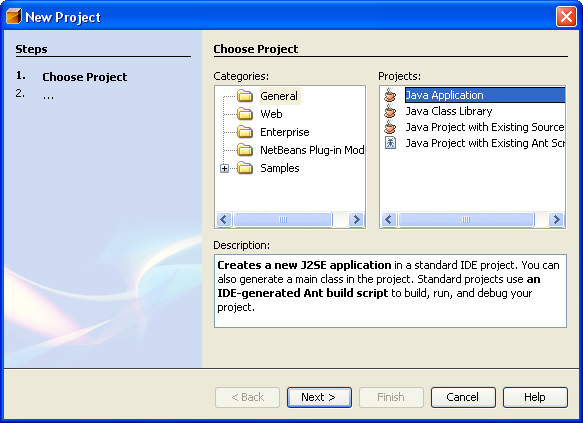
Task: Click inside the Description text box
Action: (390, 291)
